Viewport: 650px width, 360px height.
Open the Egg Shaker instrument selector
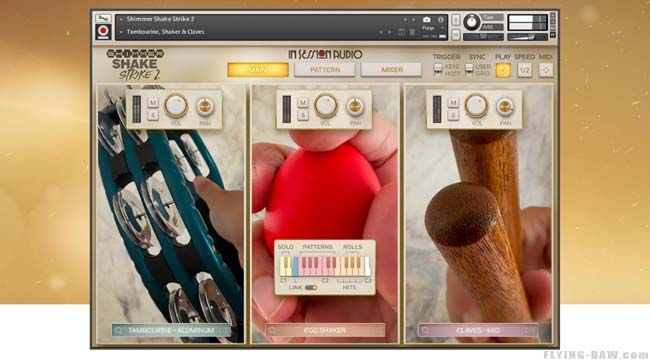pyautogui.click(x=325, y=331)
